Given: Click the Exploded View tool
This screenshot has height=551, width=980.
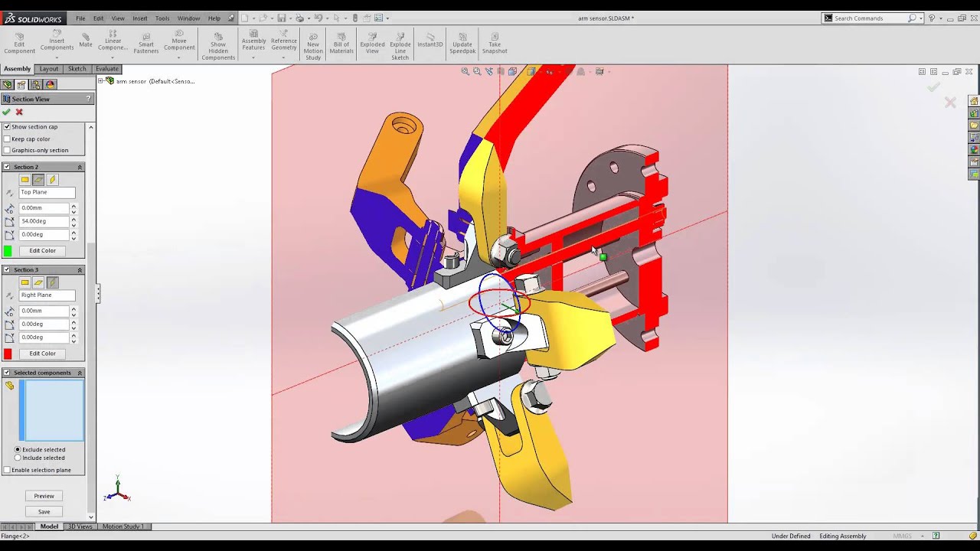Looking at the screenshot, I should point(372,43).
